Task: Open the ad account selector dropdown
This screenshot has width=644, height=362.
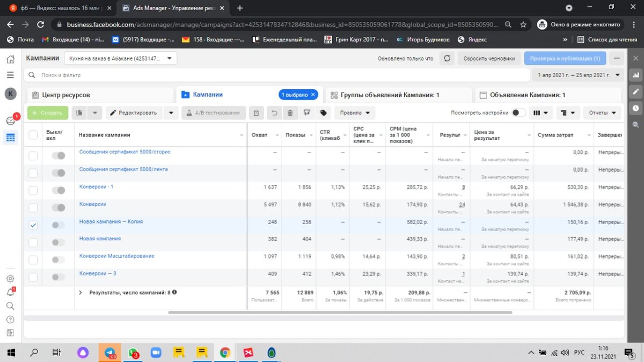Action: (120, 58)
